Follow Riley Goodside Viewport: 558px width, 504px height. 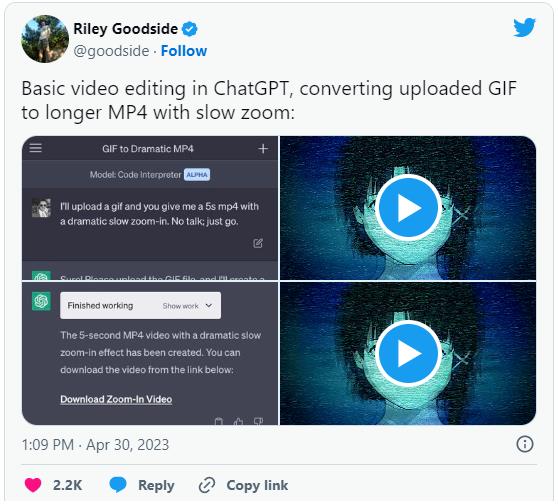pos(184,51)
